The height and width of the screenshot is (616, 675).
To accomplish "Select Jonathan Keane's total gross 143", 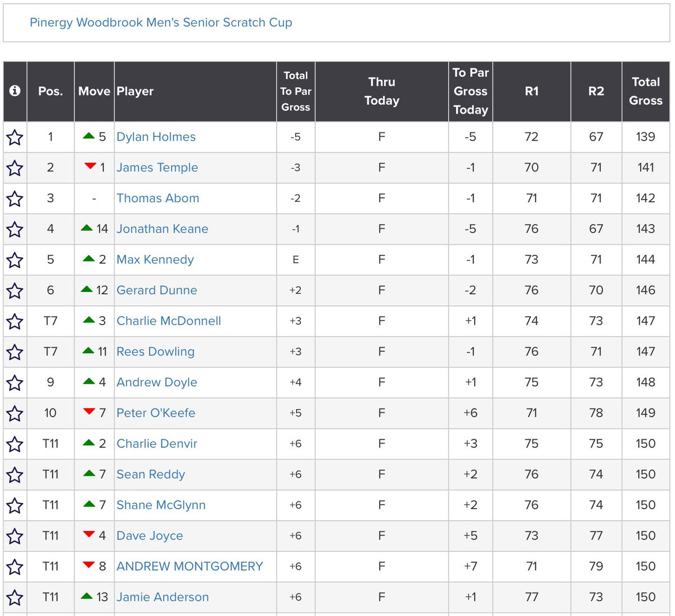I will point(646,229).
